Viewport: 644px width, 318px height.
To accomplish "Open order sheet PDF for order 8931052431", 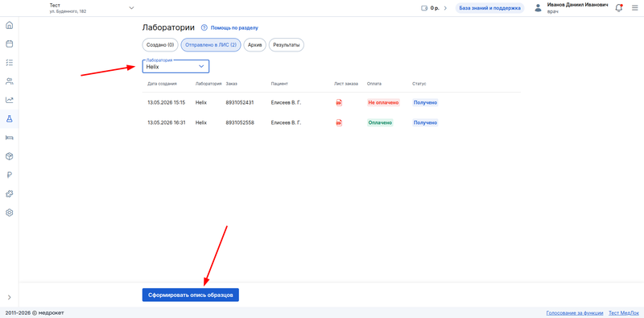I will 339,103.
